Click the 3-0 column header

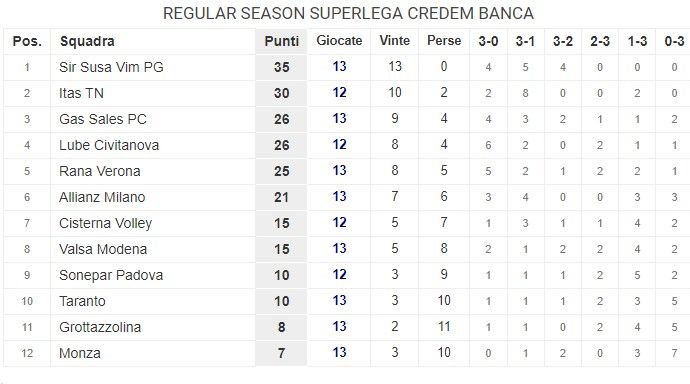click(x=488, y=41)
